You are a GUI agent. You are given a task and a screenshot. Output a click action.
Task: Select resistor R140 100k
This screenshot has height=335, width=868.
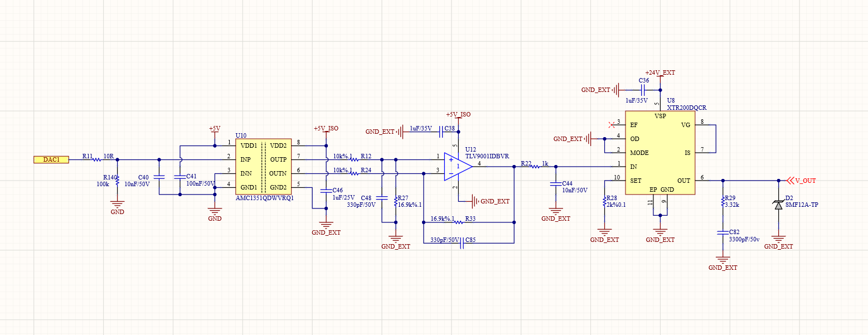pyautogui.click(x=117, y=180)
